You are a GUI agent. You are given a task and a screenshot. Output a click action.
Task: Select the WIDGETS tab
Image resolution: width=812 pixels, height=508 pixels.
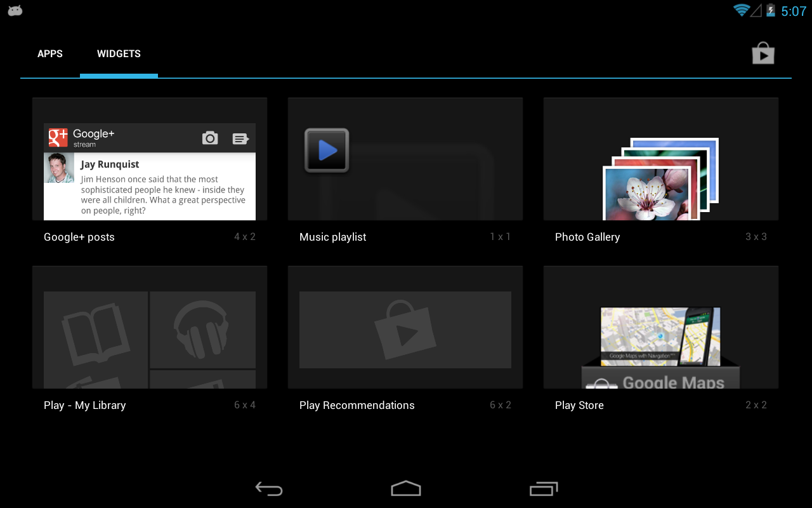[x=119, y=54]
